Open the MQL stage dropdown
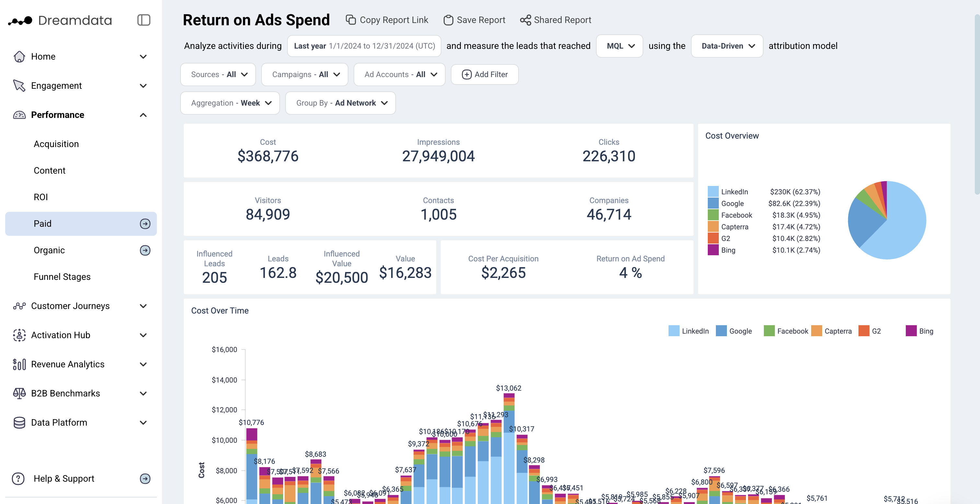 pos(619,46)
